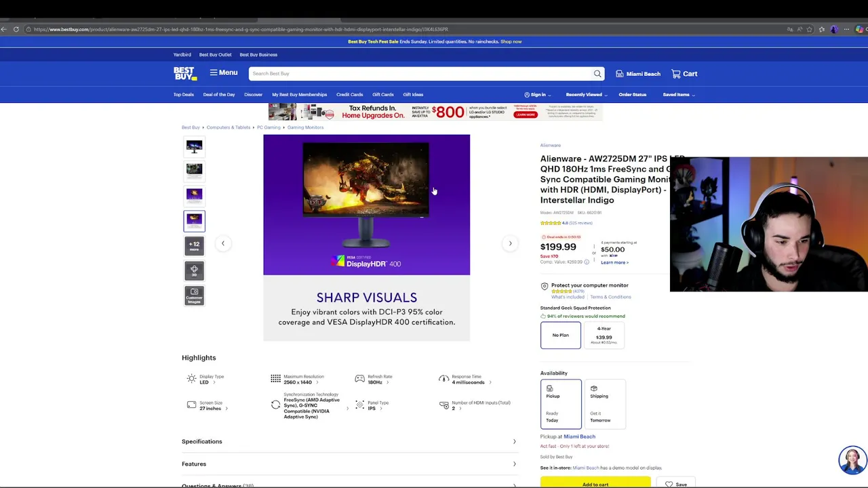Expand the Features section

click(349, 464)
